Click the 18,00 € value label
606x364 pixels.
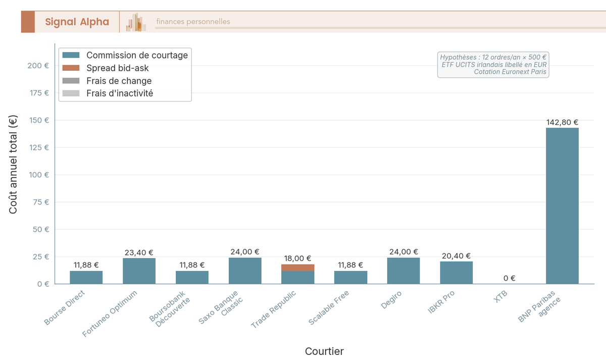298,258
